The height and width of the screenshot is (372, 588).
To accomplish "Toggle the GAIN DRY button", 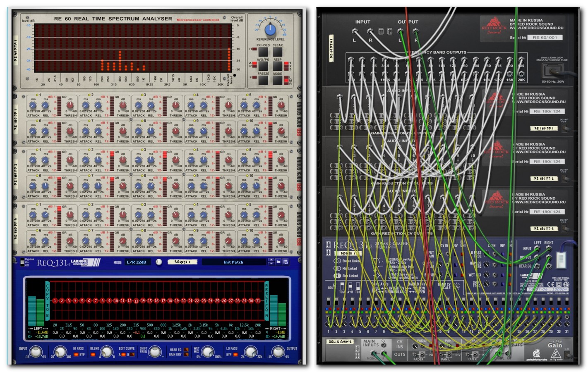I will point(187,355).
